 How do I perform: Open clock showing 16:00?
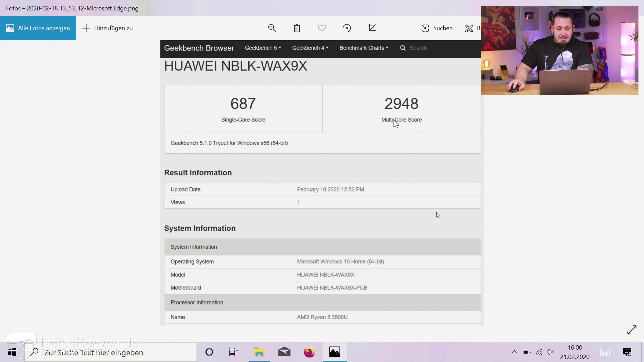575,348
